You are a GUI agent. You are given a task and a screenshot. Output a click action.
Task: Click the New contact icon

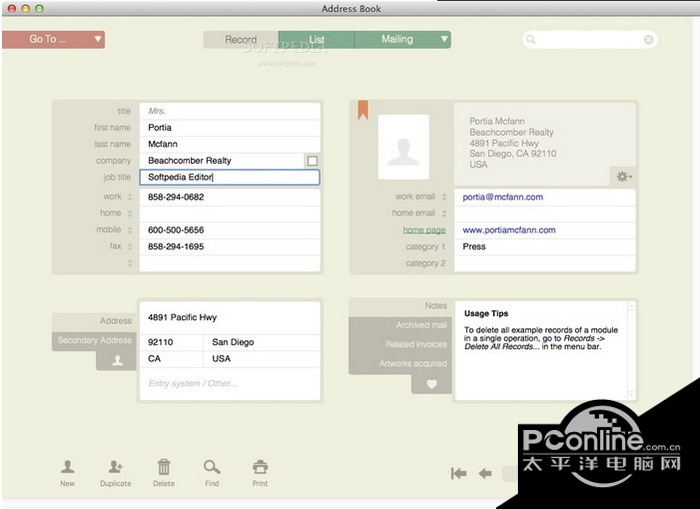pos(67,467)
